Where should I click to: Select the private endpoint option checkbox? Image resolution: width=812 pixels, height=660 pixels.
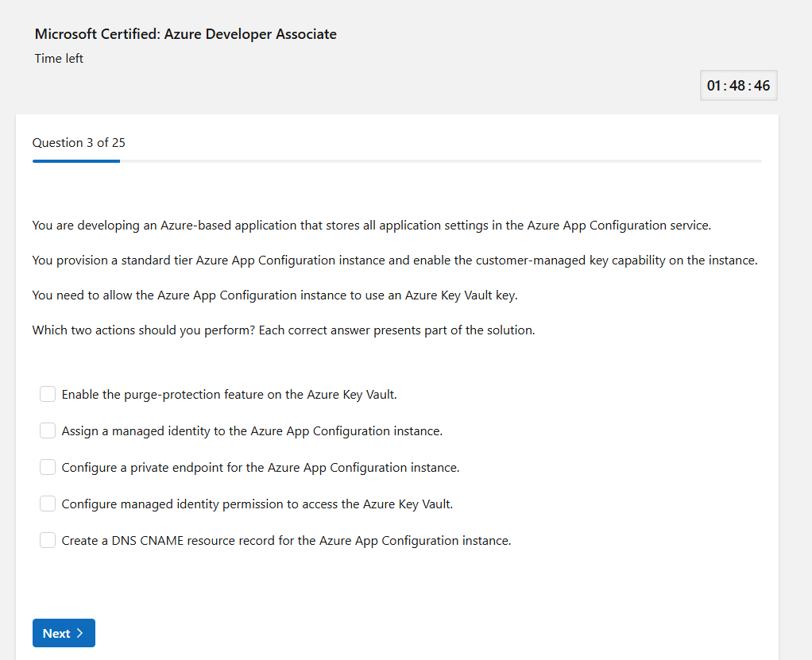(x=48, y=467)
